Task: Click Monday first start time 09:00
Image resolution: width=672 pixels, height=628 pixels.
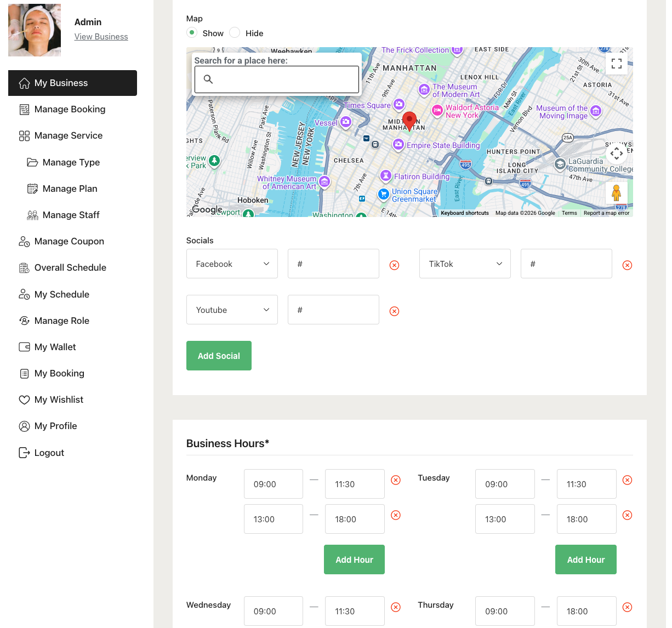Action: pos(274,484)
